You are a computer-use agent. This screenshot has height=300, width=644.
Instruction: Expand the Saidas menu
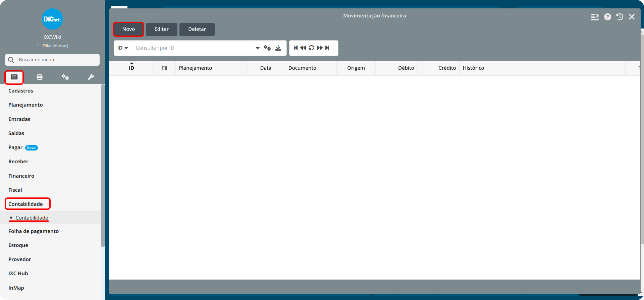coord(16,133)
